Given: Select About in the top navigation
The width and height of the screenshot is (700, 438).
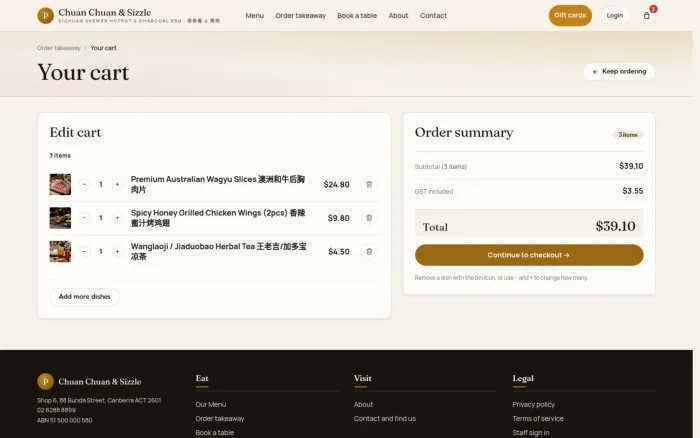Looking at the screenshot, I should point(398,16).
